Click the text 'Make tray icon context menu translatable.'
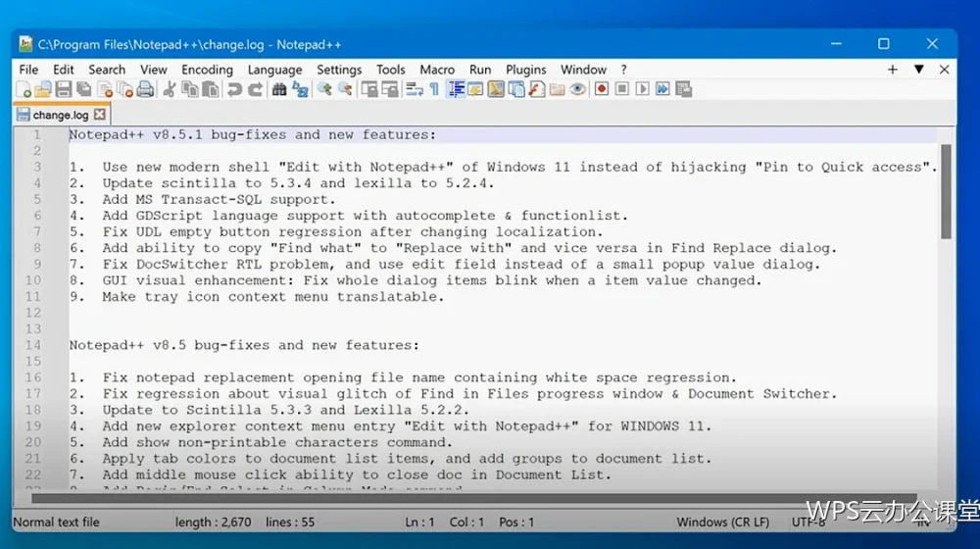The image size is (980, 549). coord(273,297)
